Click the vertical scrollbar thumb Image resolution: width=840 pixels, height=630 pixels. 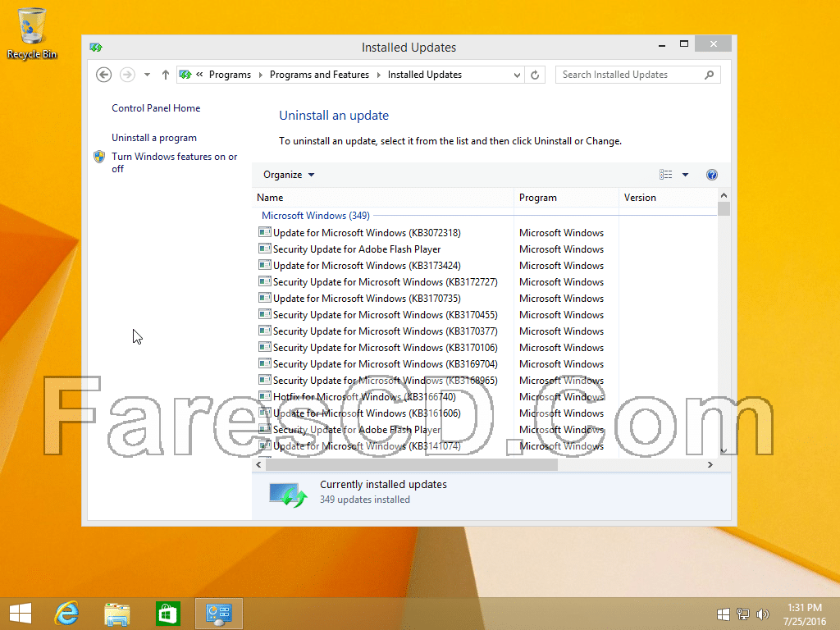click(x=724, y=208)
